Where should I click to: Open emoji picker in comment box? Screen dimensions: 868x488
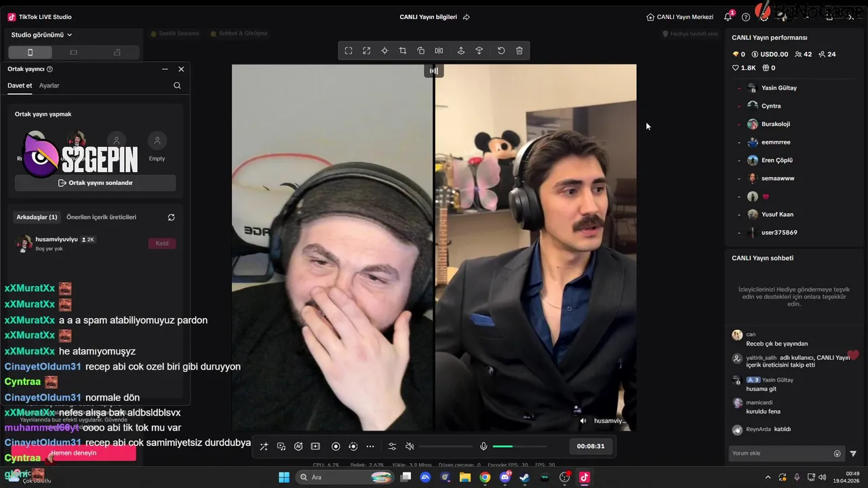tap(837, 453)
